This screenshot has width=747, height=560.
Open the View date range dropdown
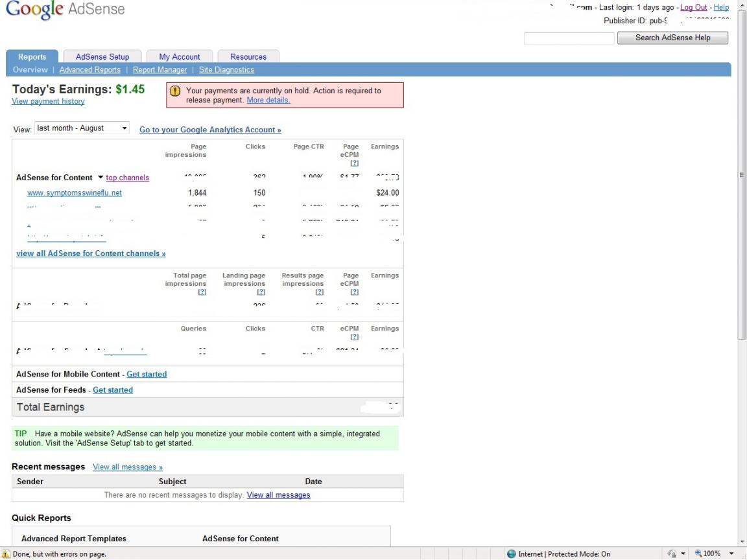pos(82,128)
